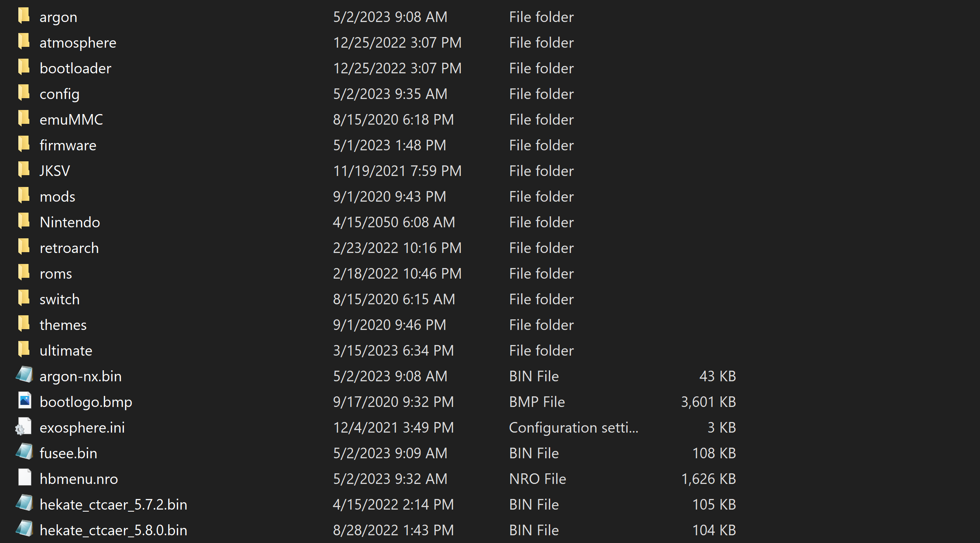This screenshot has height=543, width=980.
Task: Click the 4/15/2050 date of Nintendo folder
Action: (394, 222)
